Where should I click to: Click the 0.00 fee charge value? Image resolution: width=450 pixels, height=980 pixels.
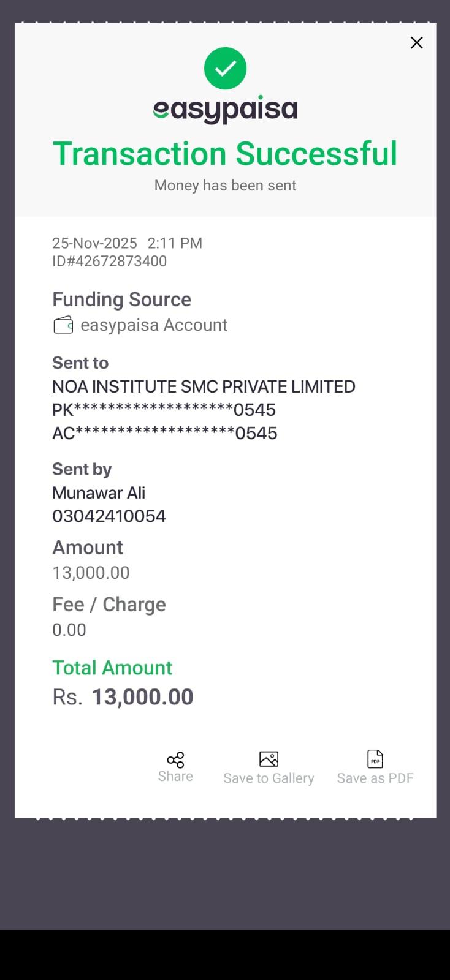pos(69,630)
